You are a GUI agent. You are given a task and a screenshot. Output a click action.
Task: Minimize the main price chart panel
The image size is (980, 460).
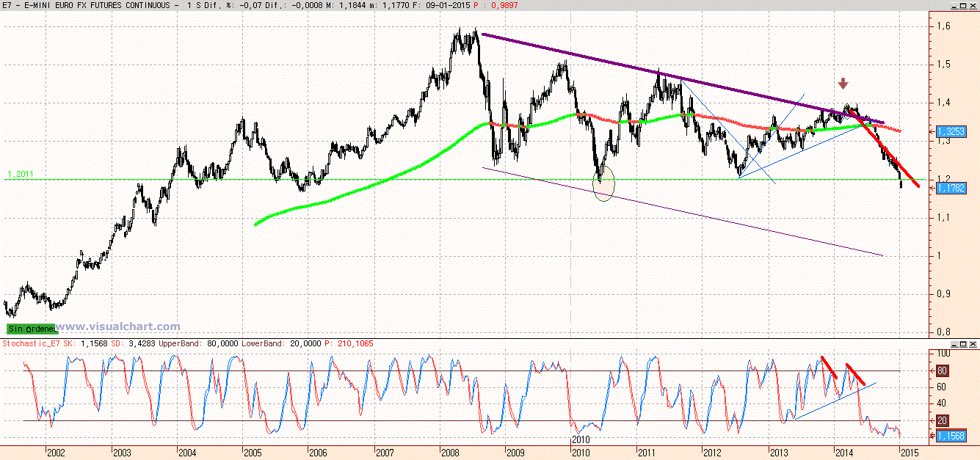954,6
